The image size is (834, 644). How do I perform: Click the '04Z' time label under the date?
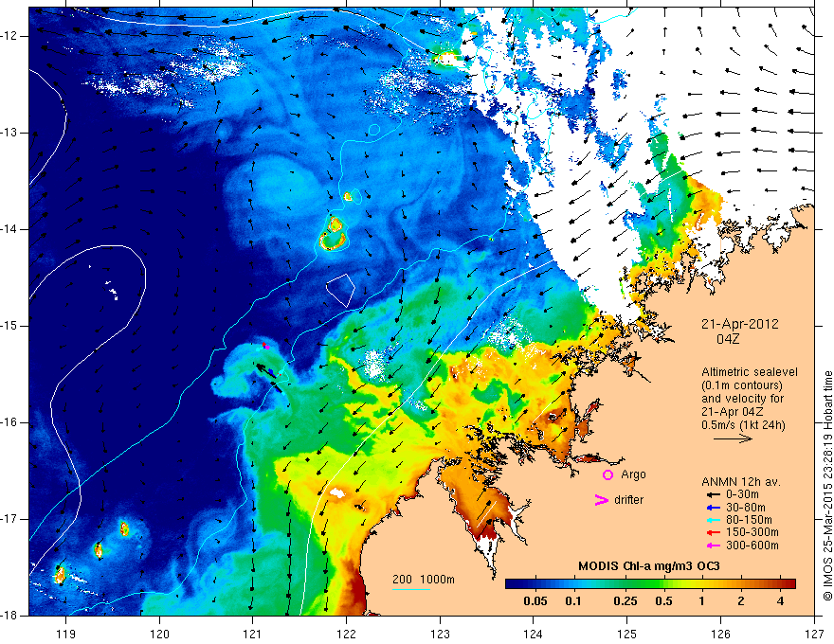click(728, 339)
